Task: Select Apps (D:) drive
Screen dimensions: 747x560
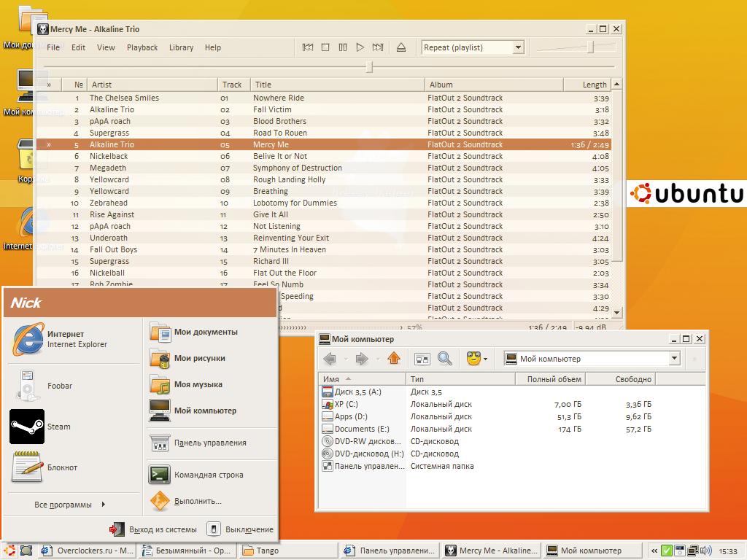Action: click(345, 416)
